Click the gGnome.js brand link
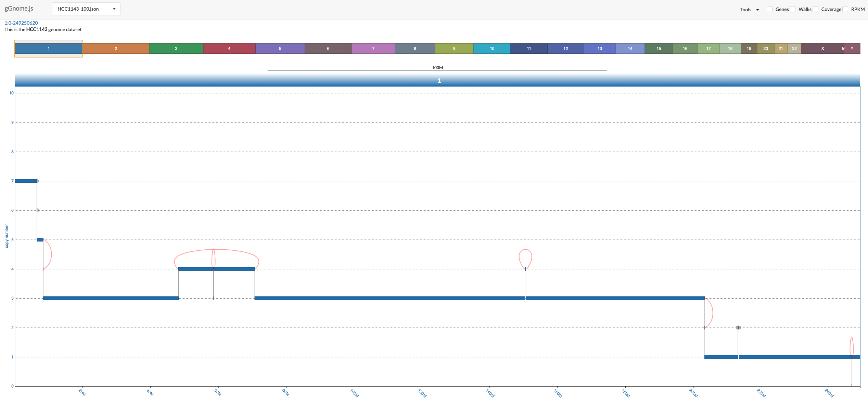This screenshot has height=405, width=868. point(19,9)
